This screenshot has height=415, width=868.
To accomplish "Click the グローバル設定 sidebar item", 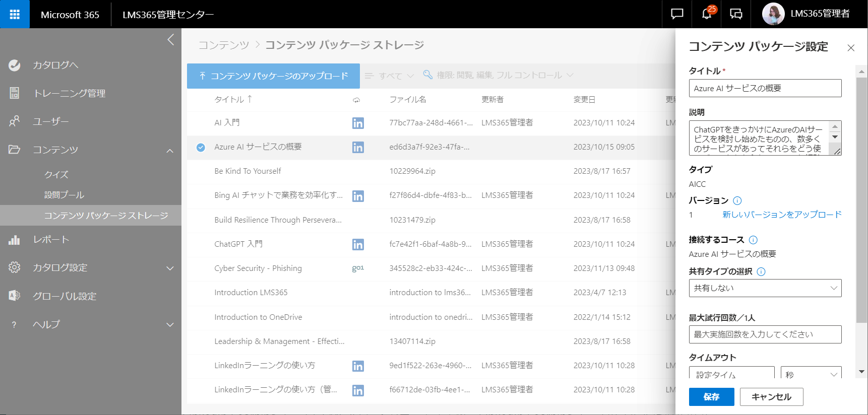I will pyautogui.click(x=65, y=296).
